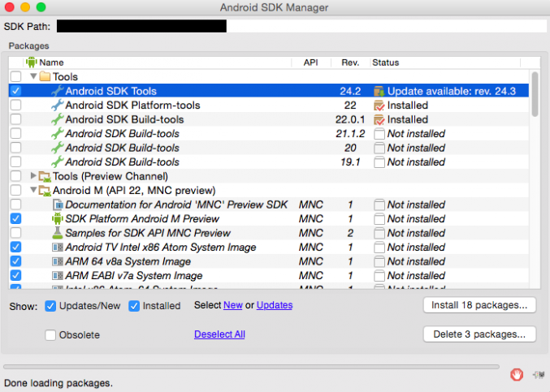The width and height of the screenshot is (550, 392).
Task: Click the Tools (Preview Channel) folder icon
Action: [x=45, y=176]
